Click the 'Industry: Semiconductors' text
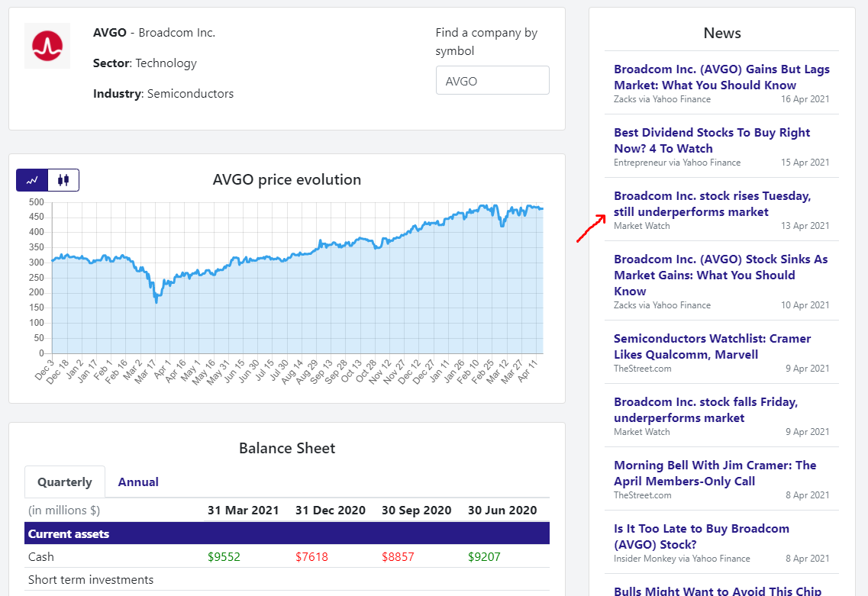The height and width of the screenshot is (596, 868). [163, 94]
